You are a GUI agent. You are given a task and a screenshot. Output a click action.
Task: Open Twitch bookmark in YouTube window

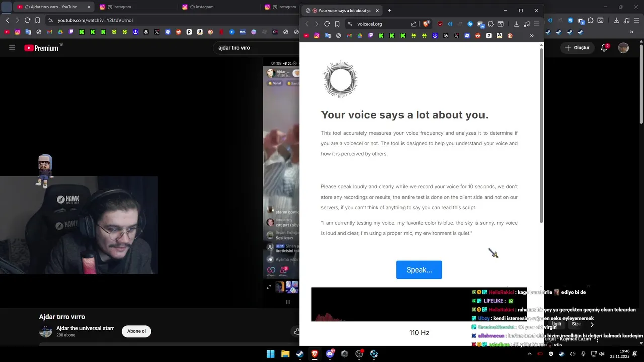tap(71, 32)
